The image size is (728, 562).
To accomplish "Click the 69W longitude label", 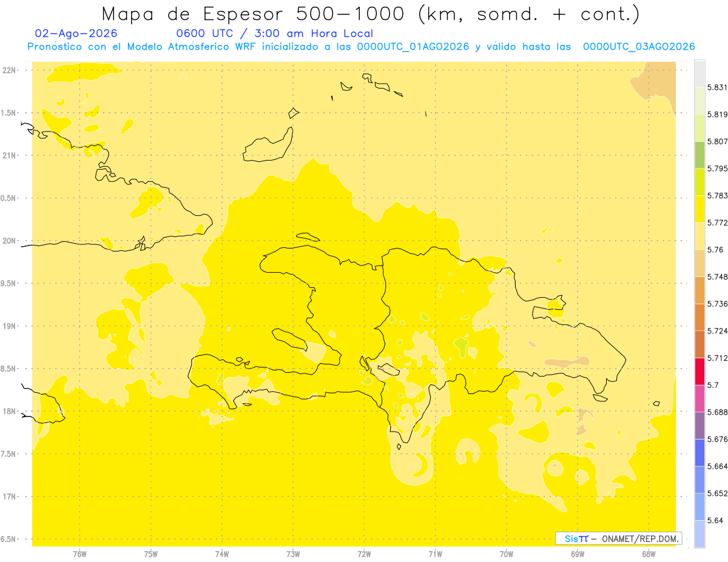I will (578, 554).
